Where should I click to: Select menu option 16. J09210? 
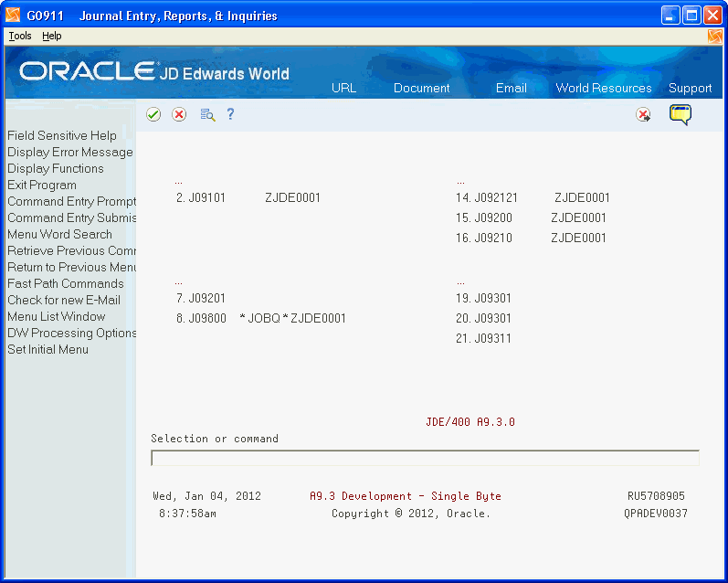484,238
